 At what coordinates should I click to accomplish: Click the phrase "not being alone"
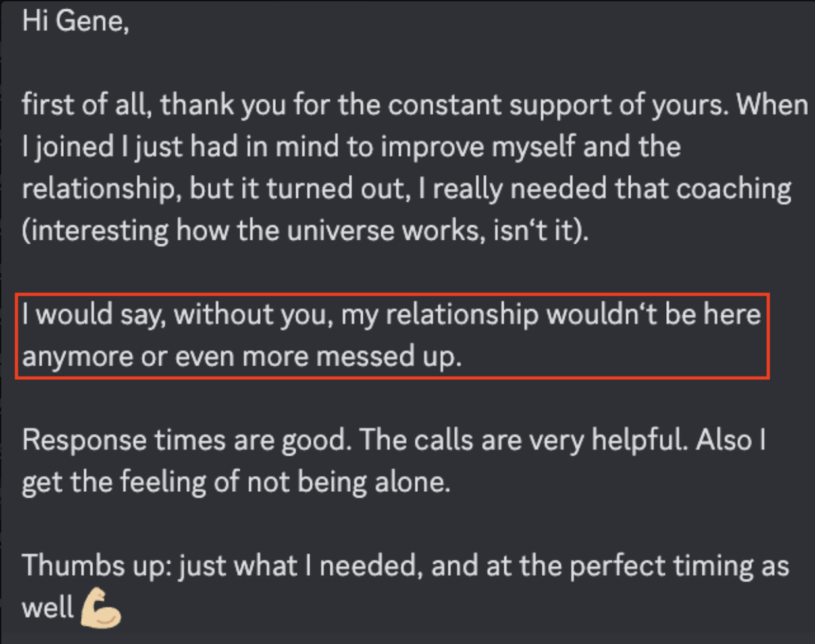point(348,482)
